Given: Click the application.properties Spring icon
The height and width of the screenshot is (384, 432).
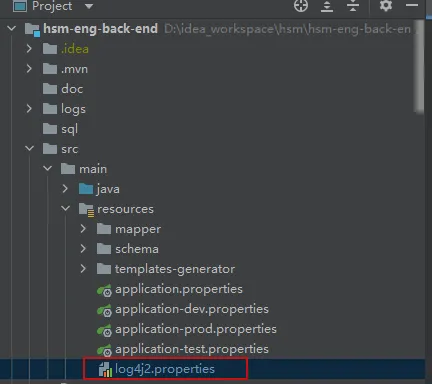Looking at the screenshot, I should (104, 290).
